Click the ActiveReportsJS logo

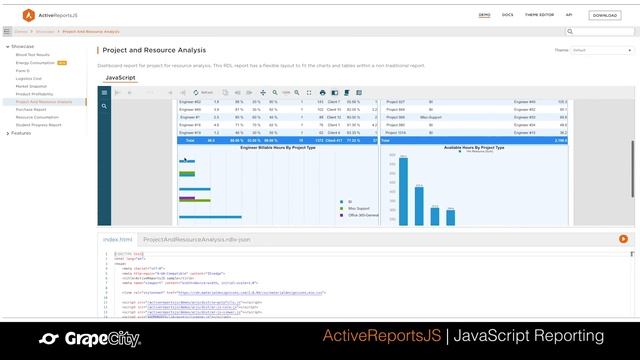(x=50, y=16)
